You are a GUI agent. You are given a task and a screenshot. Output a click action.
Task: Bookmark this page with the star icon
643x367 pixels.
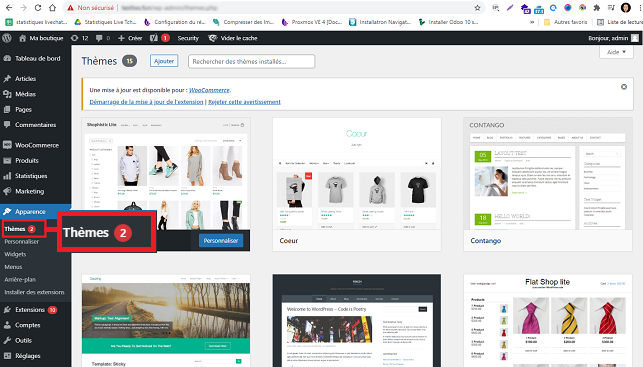[x=477, y=8]
